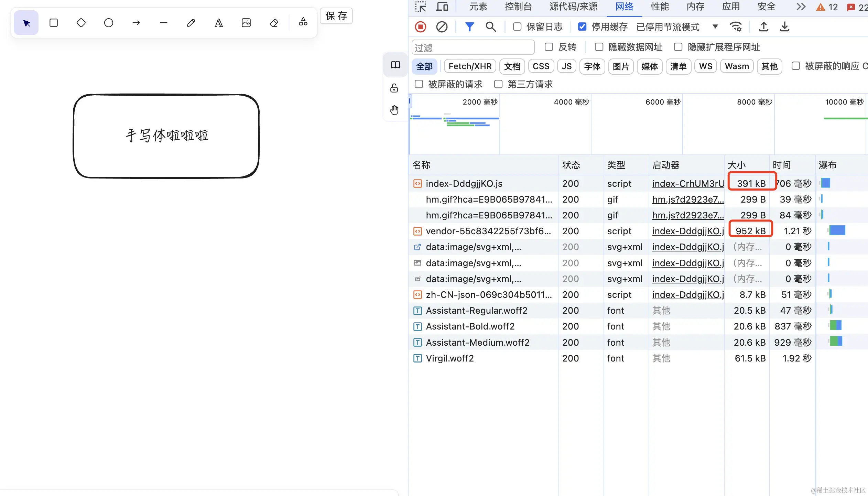Select the rectangle shape tool

coord(54,23)
